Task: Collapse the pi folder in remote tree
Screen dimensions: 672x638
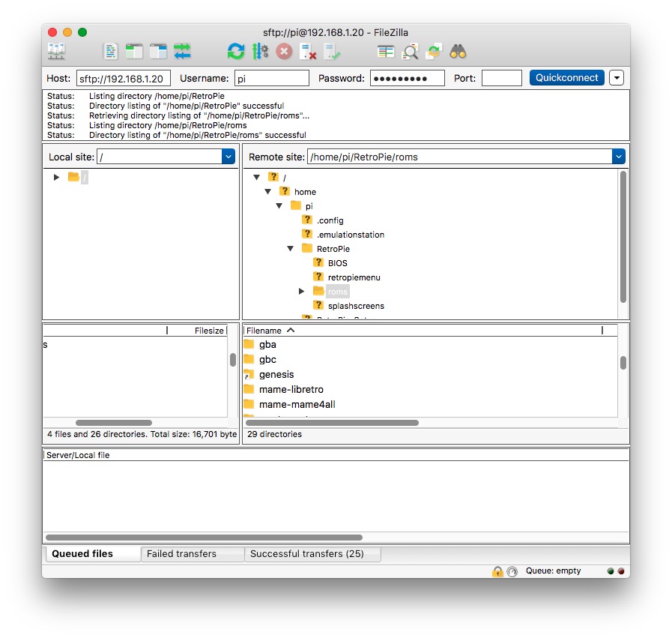Action: point(279,206)
